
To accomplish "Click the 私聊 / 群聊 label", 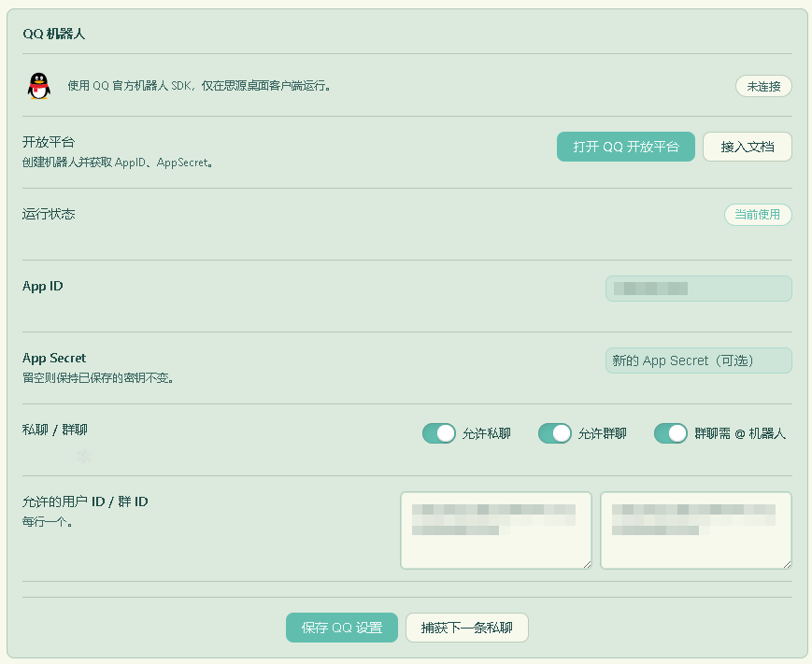I will point(54,430).
